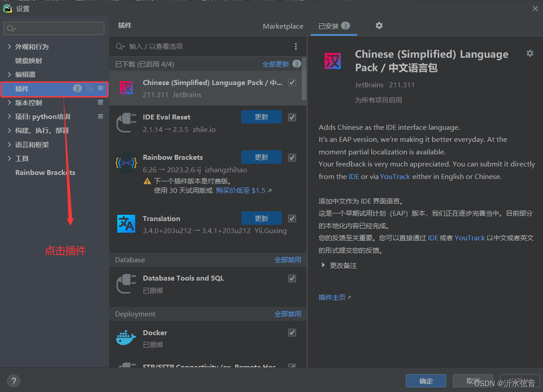This screenshot has height=392, width=543.
Task: Select the Translation plugin icon
Action: [126, 224]
